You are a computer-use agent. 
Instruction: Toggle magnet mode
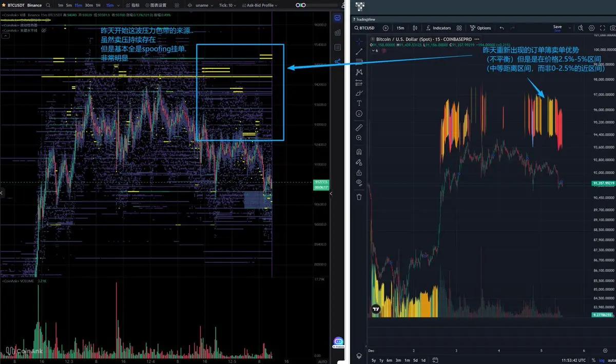pyautogui.click(x=359, y=152)
